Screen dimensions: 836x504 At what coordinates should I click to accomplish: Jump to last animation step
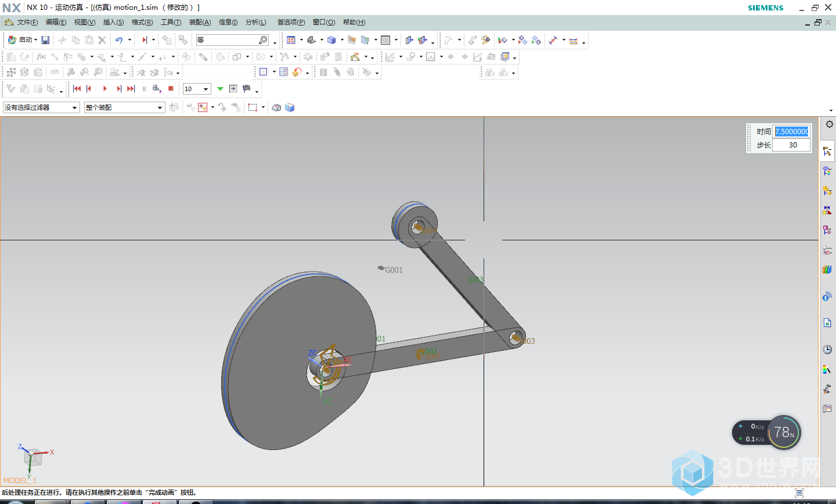click(x=131, y=89)
